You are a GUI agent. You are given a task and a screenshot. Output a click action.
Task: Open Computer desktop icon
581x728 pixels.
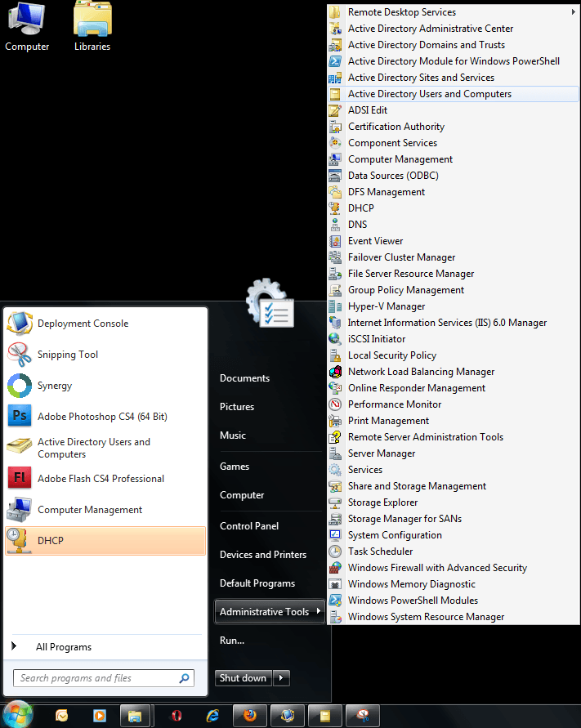pos(27,26)
